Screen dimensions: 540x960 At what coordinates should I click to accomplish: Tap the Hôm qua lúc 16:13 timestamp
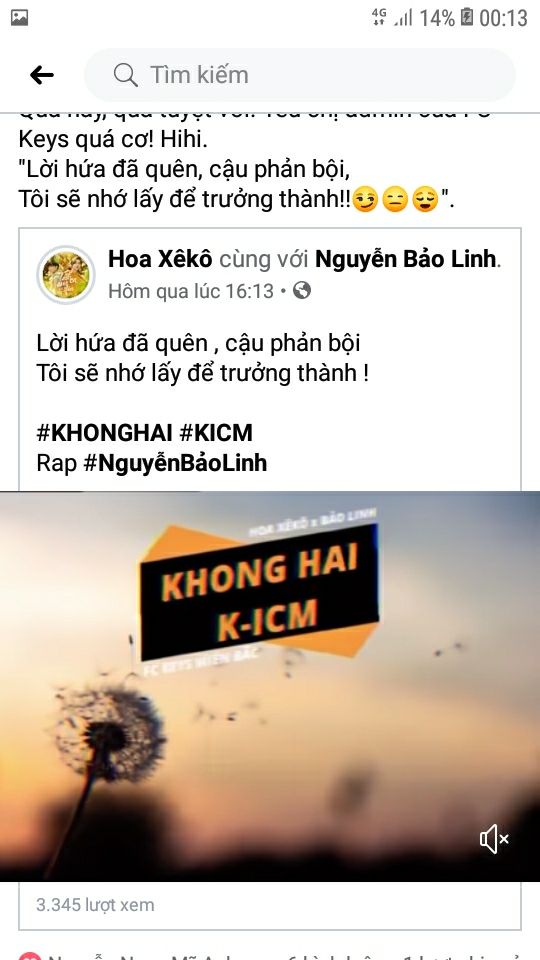pyautogui.click(x=191, y=291)
